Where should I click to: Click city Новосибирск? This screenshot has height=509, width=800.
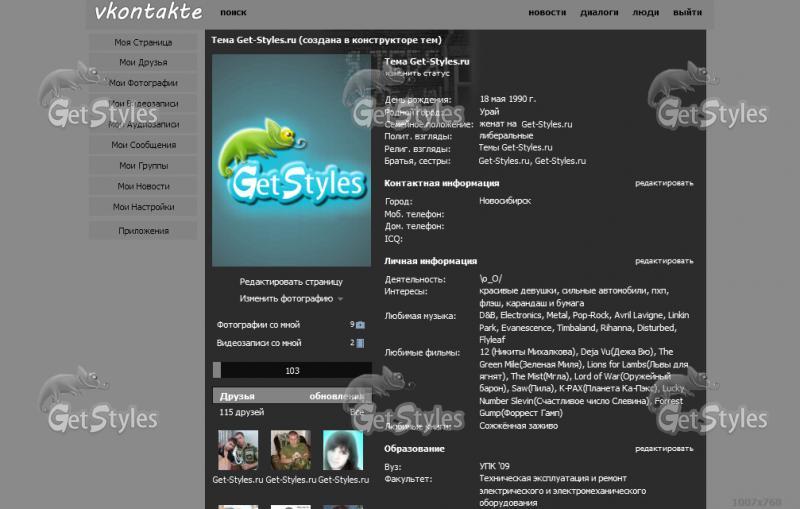505,201
